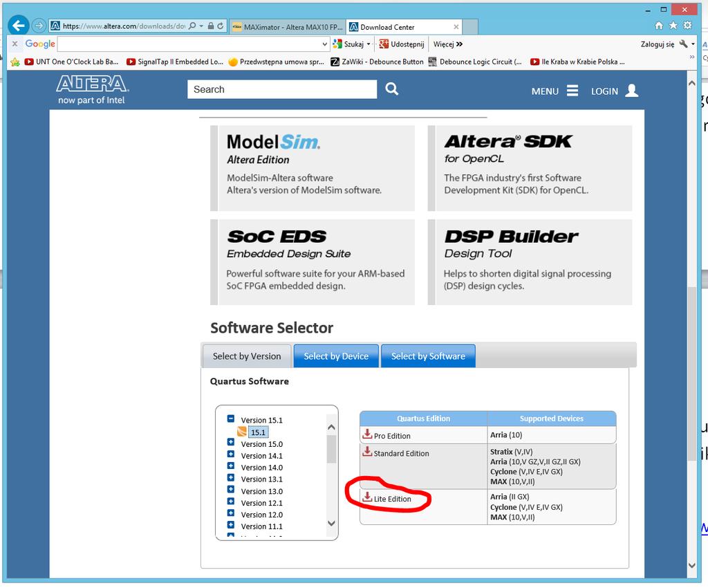Expand the Version 12.0 tree node

(231, 513)
